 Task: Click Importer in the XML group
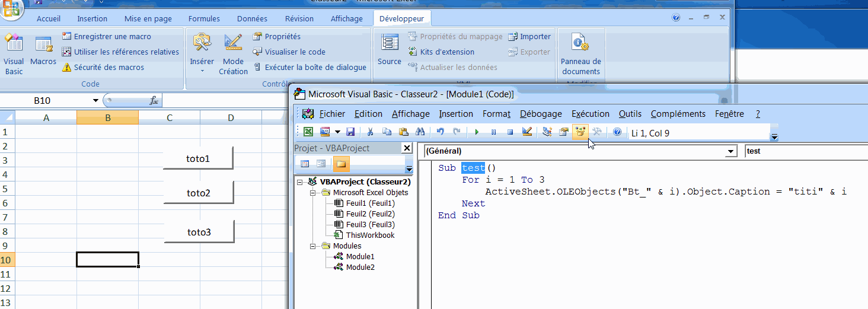(x=529, y=36)
